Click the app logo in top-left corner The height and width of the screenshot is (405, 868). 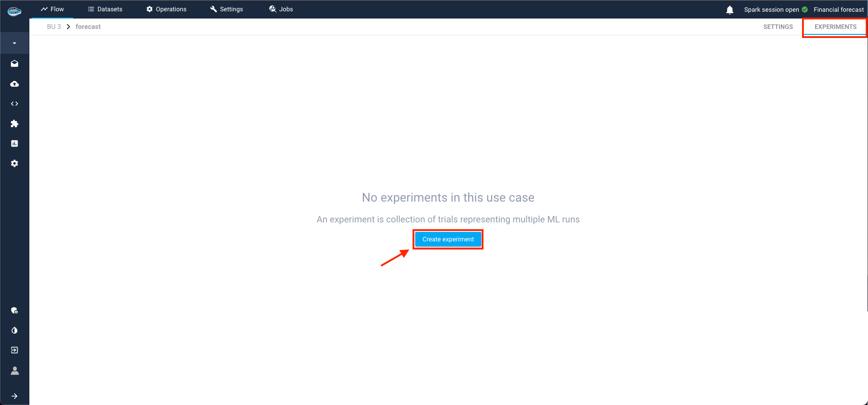(14, 11)
